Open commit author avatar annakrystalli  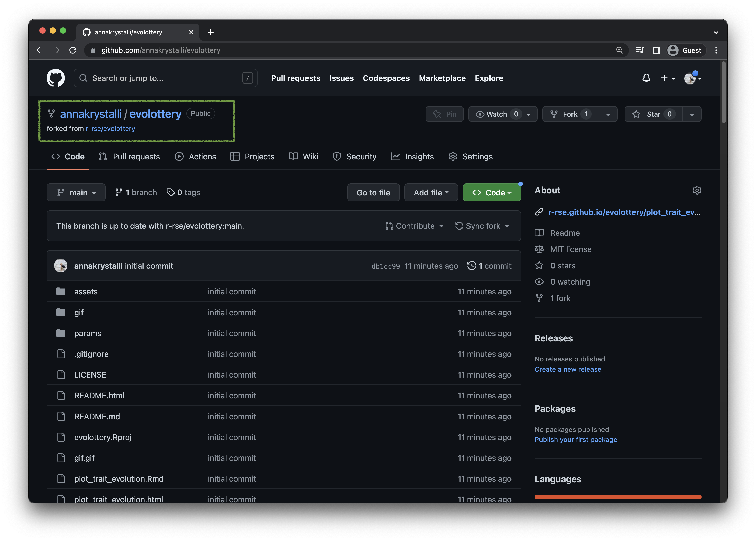pos(61,265)
